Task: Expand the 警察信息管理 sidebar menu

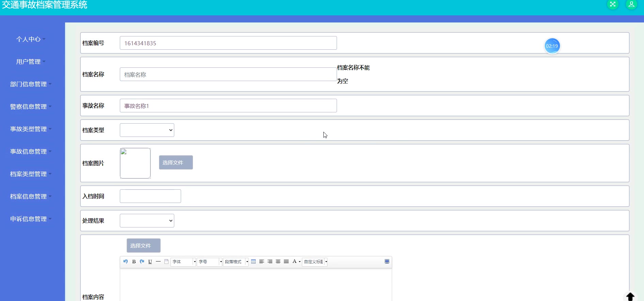Action: [x=31, y=107]
